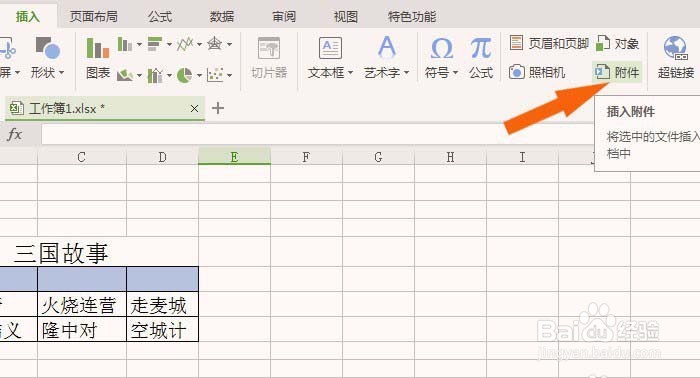Select column G header

[378, 157]
